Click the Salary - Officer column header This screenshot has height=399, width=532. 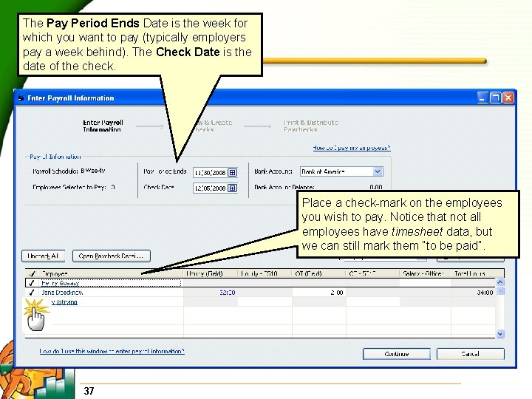pos(426,273)
